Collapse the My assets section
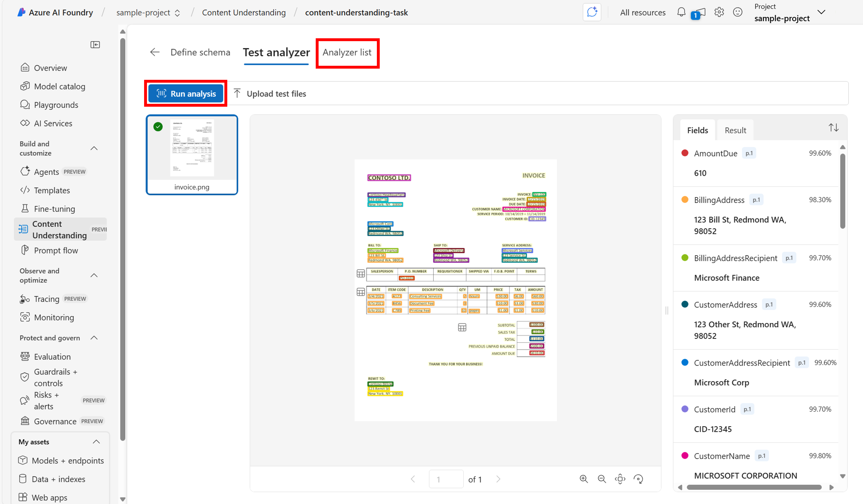863x504 pixels. [x=96, y=441]
